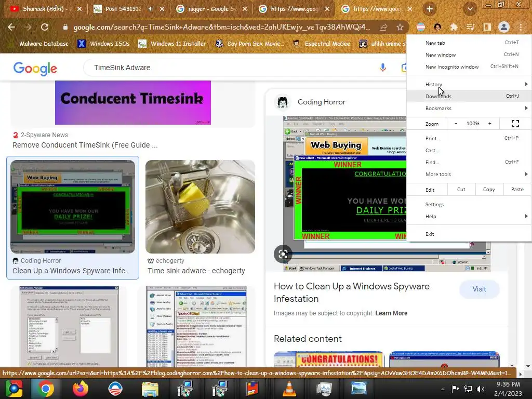The width and height of the screenshot is (532, 399).
Task: Click How to Clean Up Windows Spyware title
Action: 352,292
